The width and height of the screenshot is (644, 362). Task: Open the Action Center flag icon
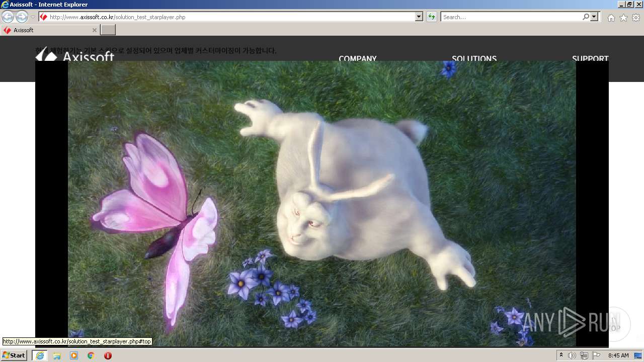[x=596, y=355]
